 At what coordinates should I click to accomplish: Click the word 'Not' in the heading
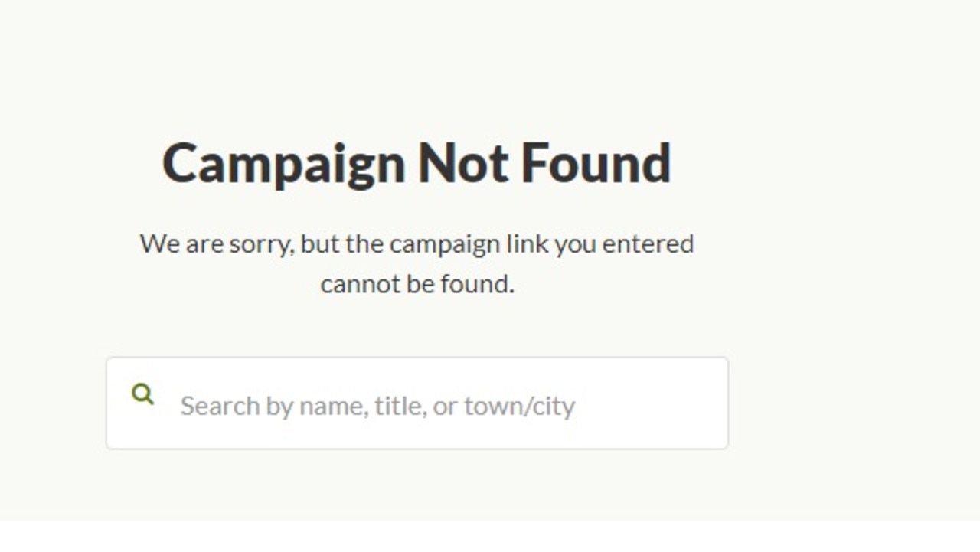(x=462, y=162)
